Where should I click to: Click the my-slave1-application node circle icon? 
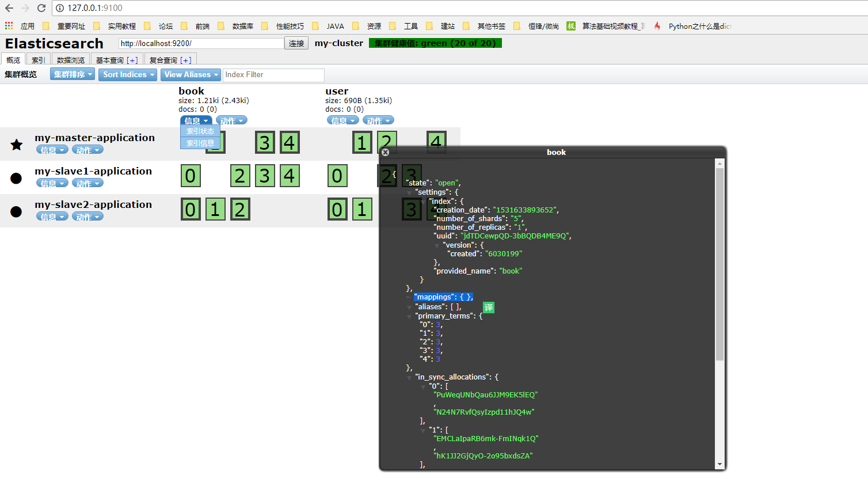[16, 178]
